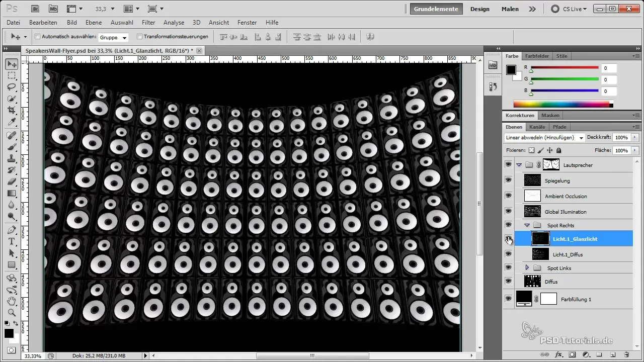644x362 pixels.
Task: Click the layer effects fx icon
Action: tap(558, 355)
